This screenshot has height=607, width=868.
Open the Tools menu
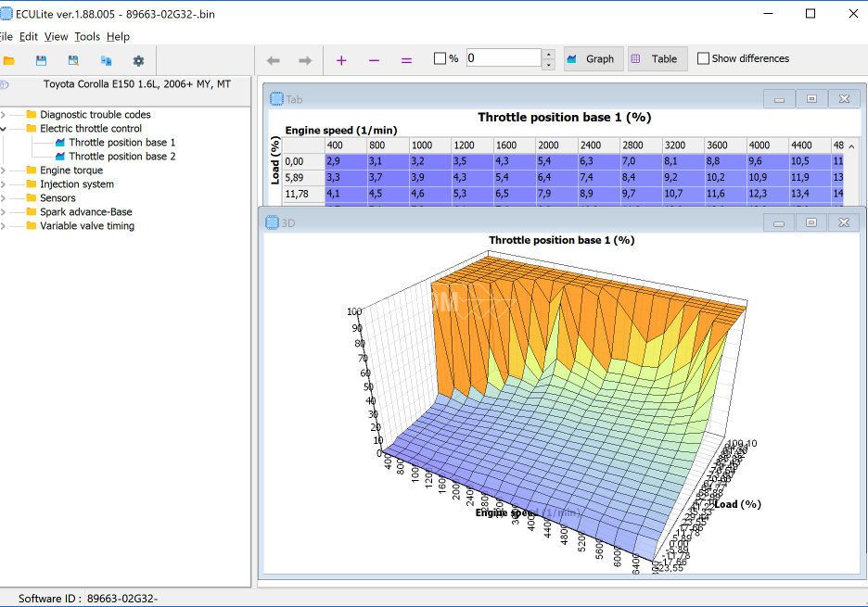(x=87, y=36)
